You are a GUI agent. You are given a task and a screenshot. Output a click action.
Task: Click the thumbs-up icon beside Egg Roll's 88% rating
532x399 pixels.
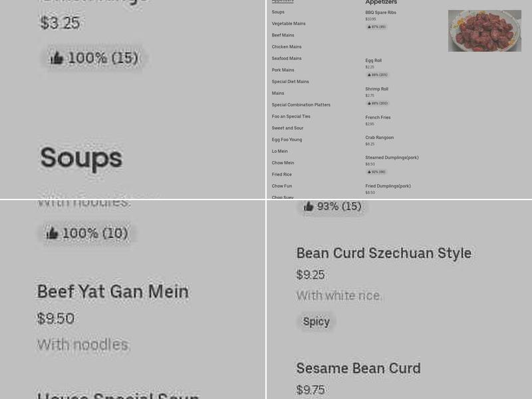pyautogui.click(x=370, y=74)
